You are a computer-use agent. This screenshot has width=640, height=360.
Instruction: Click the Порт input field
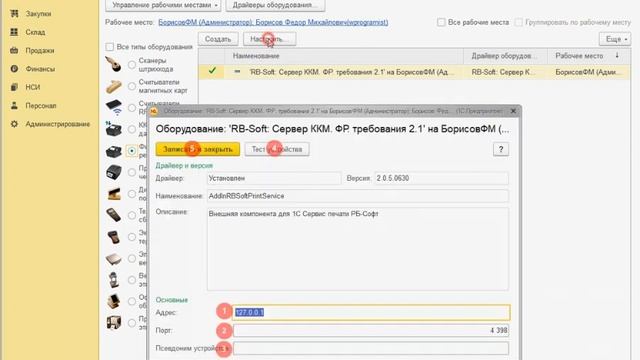(371, 330)
